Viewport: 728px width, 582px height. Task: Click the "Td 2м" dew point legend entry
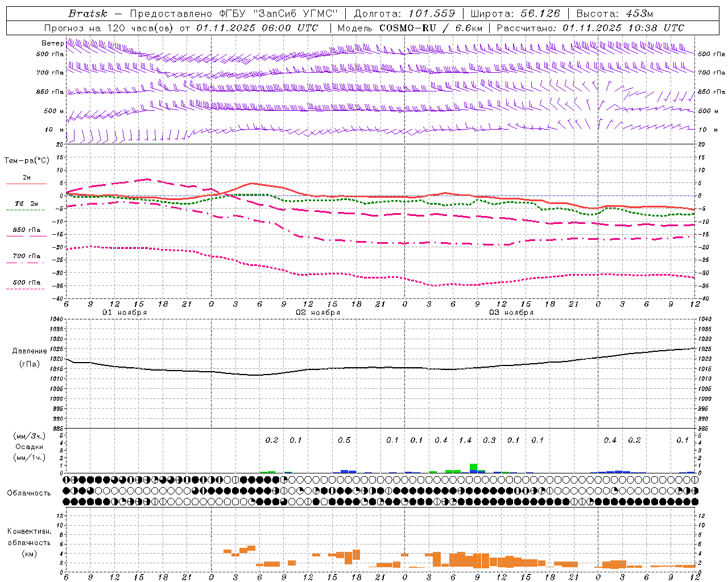point(27,203)
